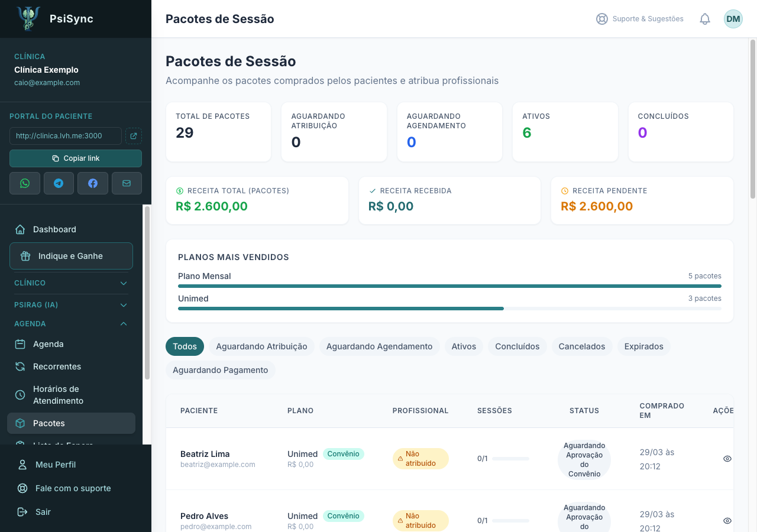Open the Indique e Ganhe button
This screenshot has width=757, height=532.
coord(71,256)
